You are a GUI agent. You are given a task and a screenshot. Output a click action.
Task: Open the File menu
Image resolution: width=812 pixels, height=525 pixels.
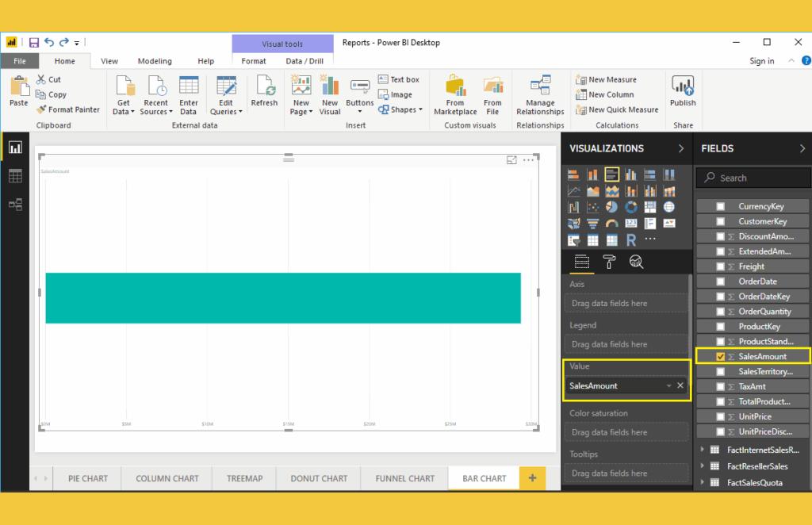20,61
